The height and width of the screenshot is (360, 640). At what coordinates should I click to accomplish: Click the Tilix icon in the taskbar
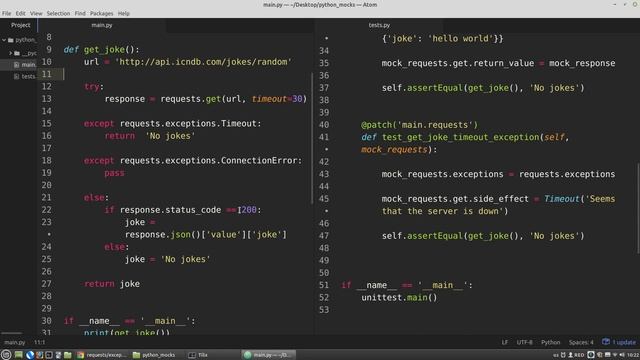point(192,355)
